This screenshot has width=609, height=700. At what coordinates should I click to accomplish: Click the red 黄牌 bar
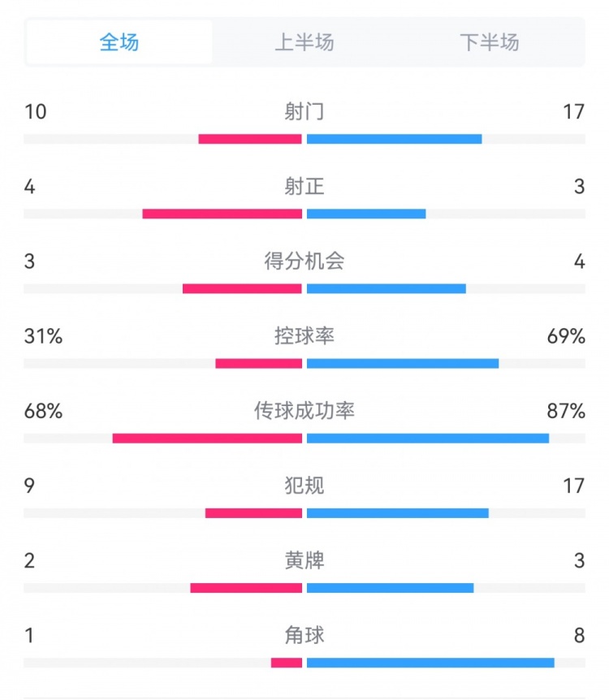point(246,588)
